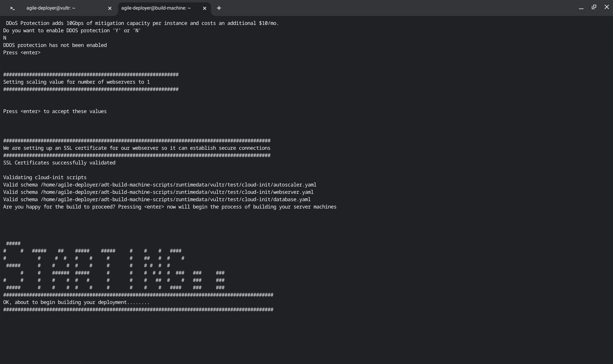Select the agile-deployer@build-machine tab
The image size is (613, 364).
156,8
